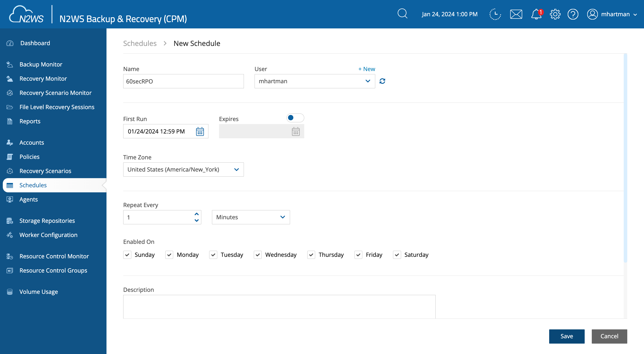This screenshot has height=354, width=644.
Task: Navigate to Recovery Scenarios panel
Action: point(45,171)
